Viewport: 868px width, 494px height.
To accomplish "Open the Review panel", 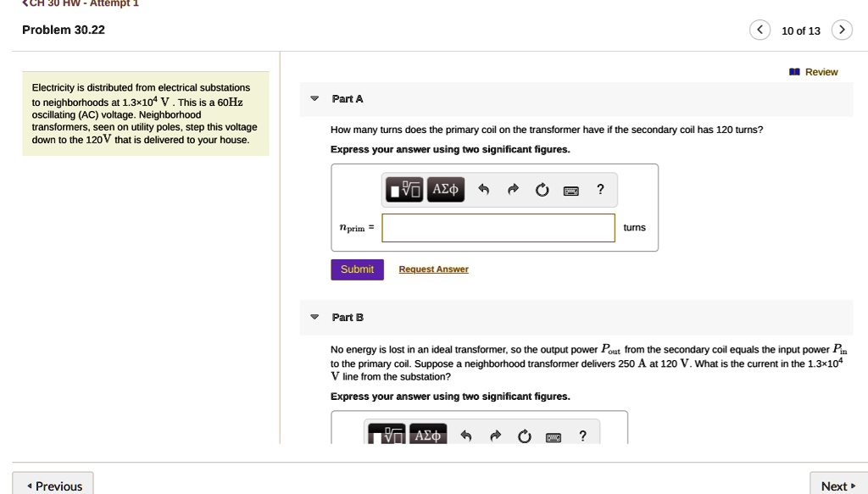I will click(814, 72).
